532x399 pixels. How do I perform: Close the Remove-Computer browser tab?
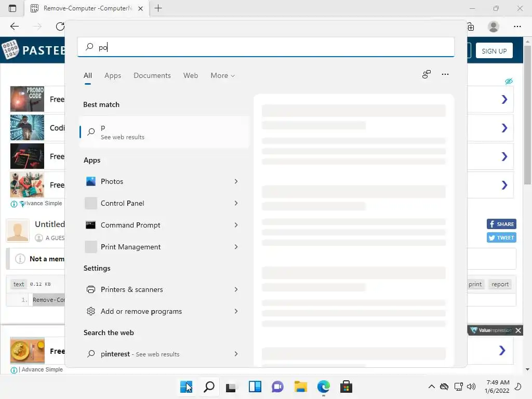point(140,8)
